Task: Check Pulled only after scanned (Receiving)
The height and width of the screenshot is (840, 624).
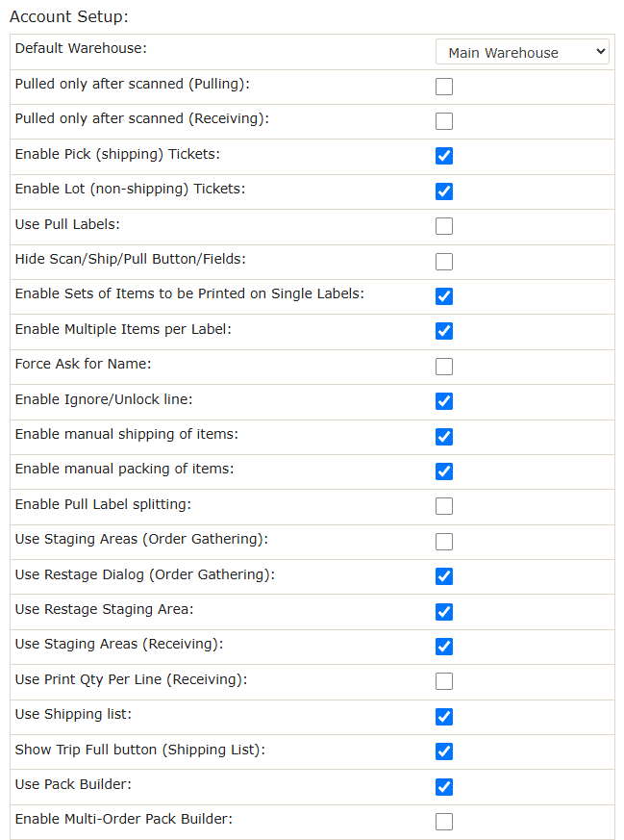Action: click(443, 121)
